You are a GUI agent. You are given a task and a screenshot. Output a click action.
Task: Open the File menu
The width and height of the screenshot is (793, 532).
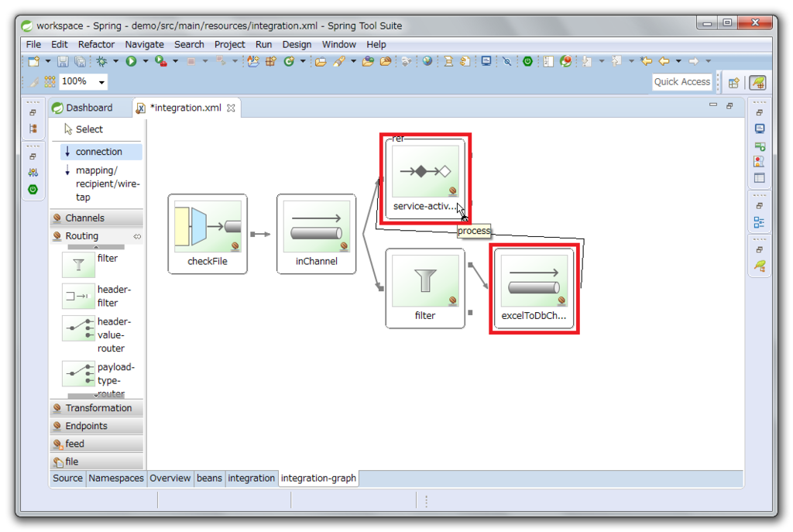(x=33, y=44)
